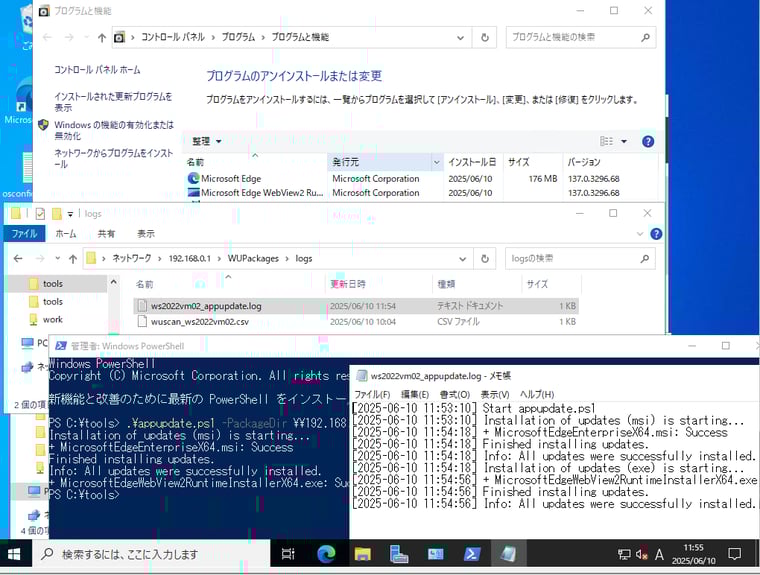Open quick access toolbar customize dropdown in logs
Image resolution: width=760 pixels, height=575 pixels.
pyautogui.click(x=70, y=214)
